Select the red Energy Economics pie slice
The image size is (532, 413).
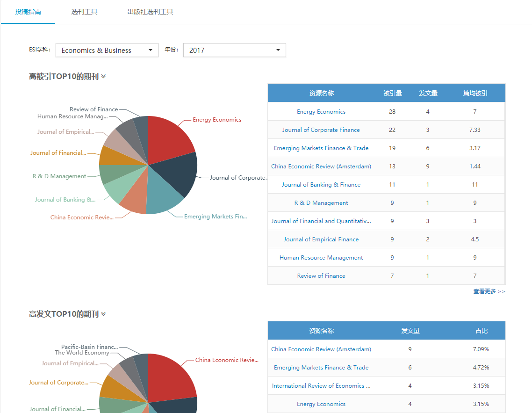168,139
